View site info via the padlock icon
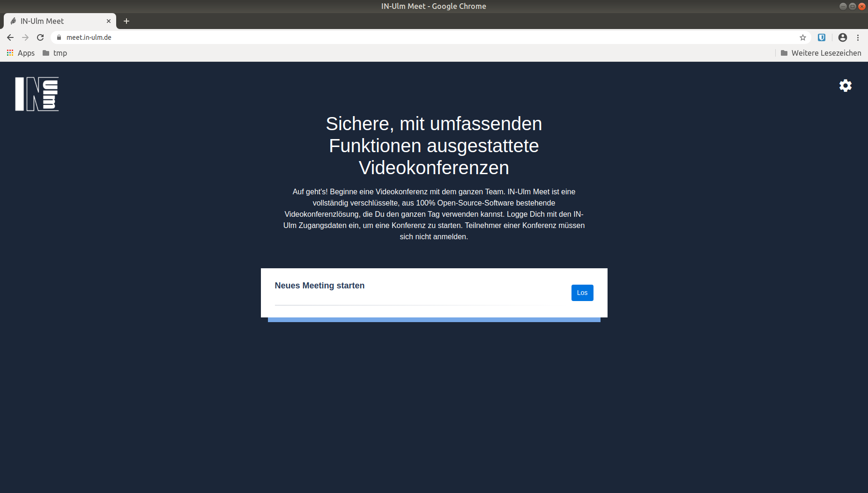The height and width of the screenshot is (493, 868). [59, 37]
